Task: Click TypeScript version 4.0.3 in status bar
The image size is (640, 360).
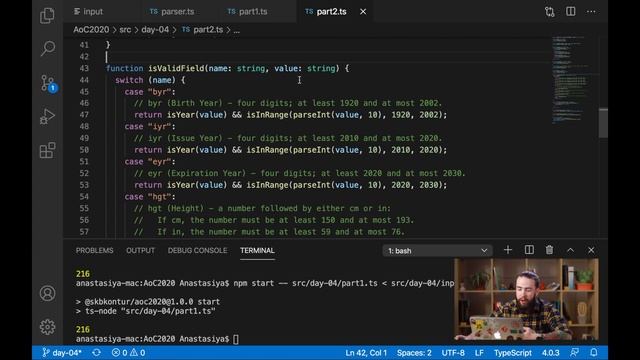Action: 551,352
